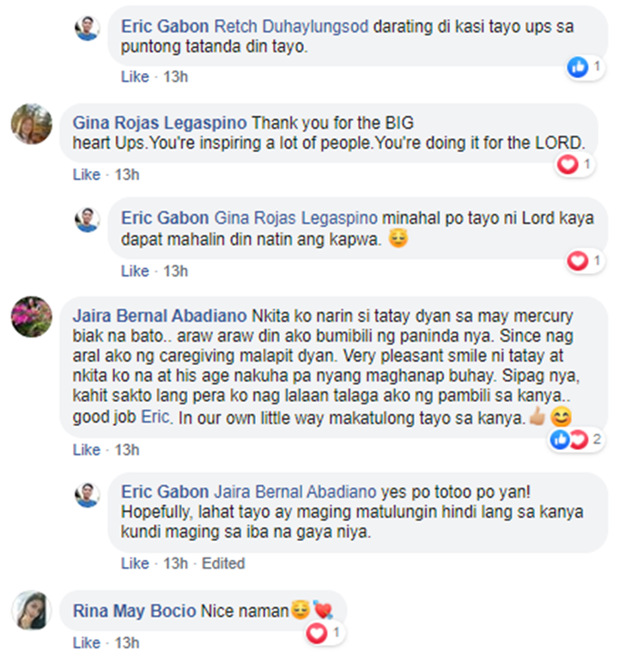The height and width of the screenshot is (657, 644).
Task: Click the tagged Eric mention in Jaira's comment
Action: click(155, 417)
